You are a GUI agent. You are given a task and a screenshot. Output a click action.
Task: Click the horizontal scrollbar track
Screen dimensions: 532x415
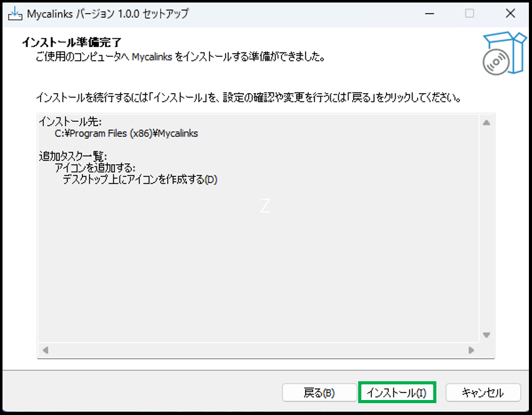(x=256, y=351)
